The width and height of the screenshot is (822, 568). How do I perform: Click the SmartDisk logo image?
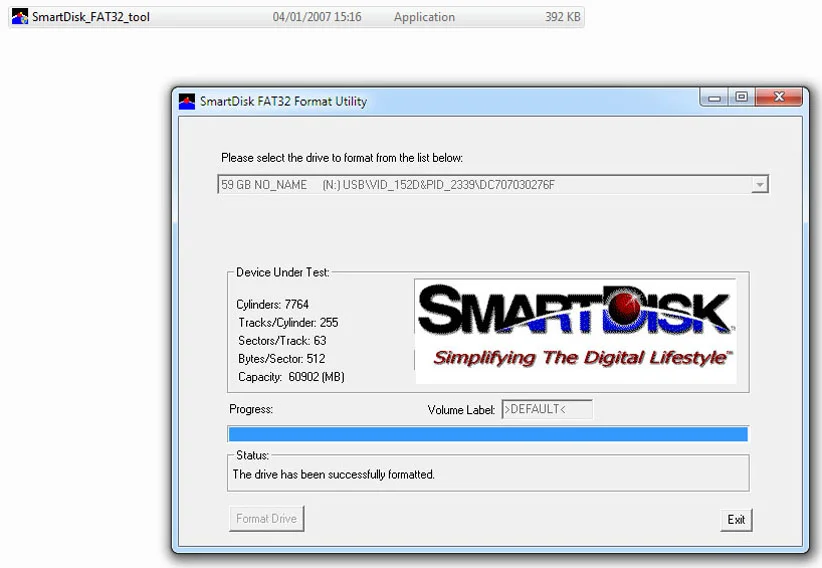pyautogui.click(x=576, y=331)
